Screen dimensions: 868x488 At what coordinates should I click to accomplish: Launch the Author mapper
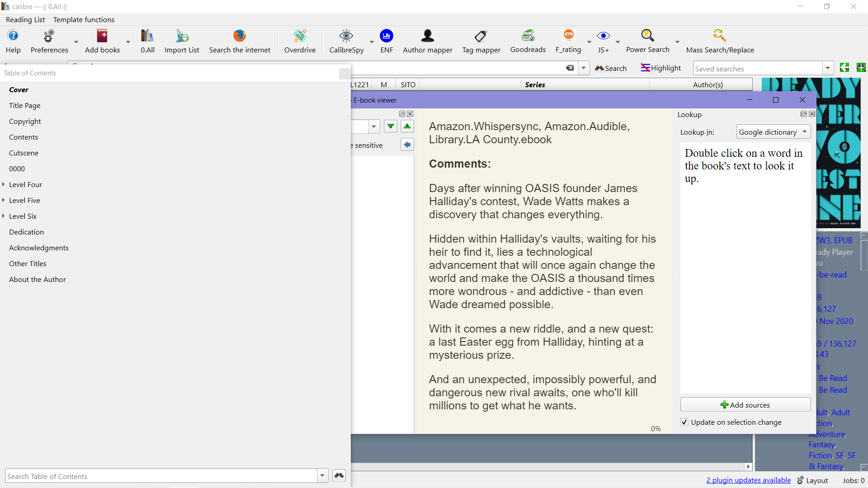(427, 41)
